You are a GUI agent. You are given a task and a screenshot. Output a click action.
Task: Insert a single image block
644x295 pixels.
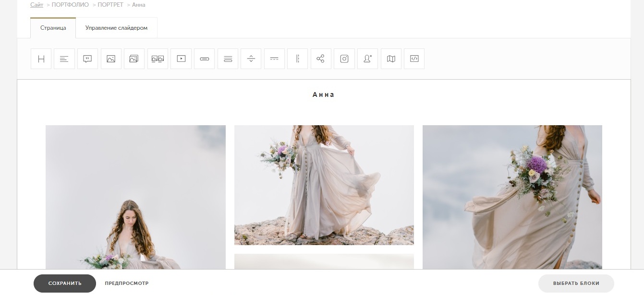[111, 59]
